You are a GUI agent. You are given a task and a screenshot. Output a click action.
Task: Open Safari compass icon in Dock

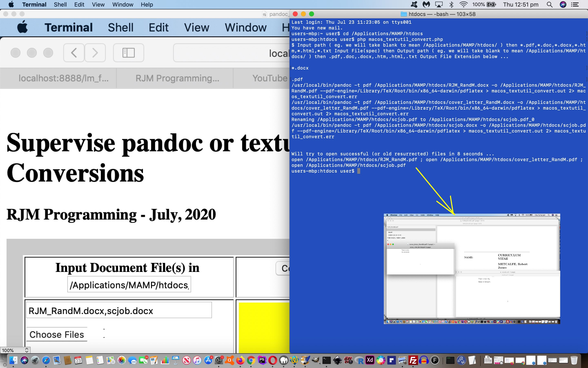[46, 360]
